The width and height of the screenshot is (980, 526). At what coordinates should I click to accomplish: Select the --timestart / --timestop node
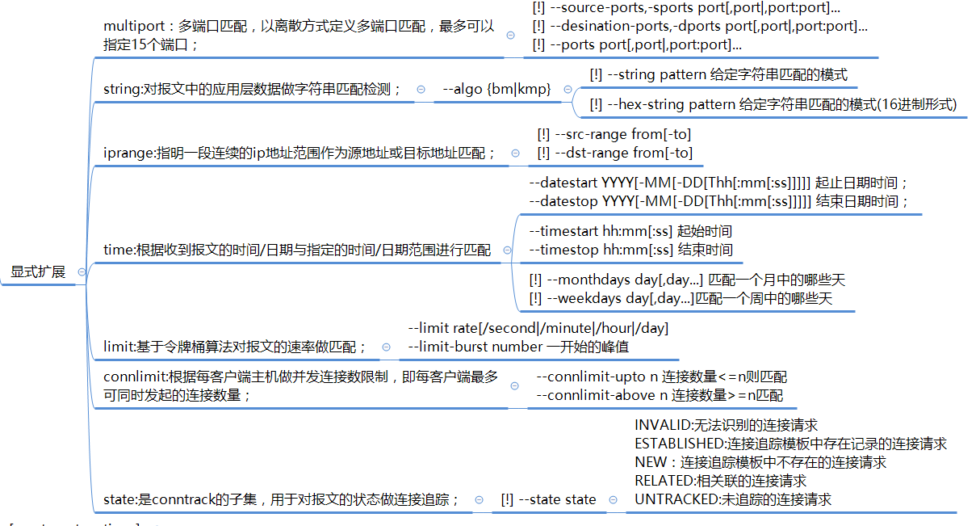click(631, 241)
